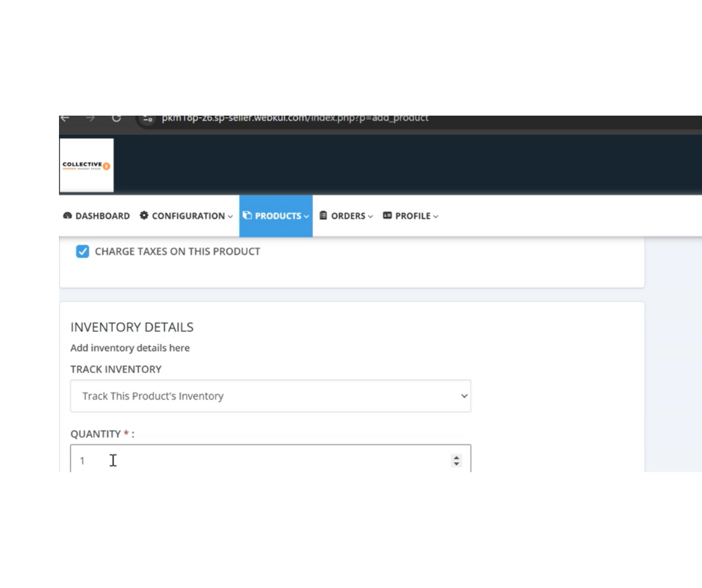Click the Orders clipboard icon

[x=323, y=215]
